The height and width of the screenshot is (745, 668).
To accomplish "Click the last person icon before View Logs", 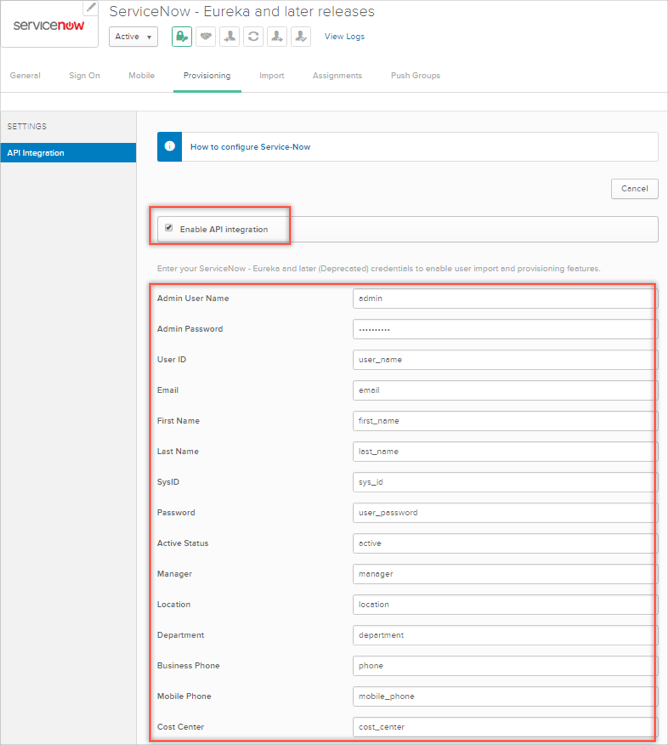I will pos(301,36).
